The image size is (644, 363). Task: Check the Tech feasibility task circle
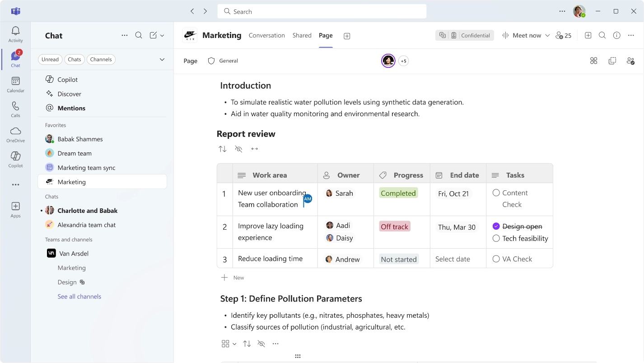[x=496, y=238]
